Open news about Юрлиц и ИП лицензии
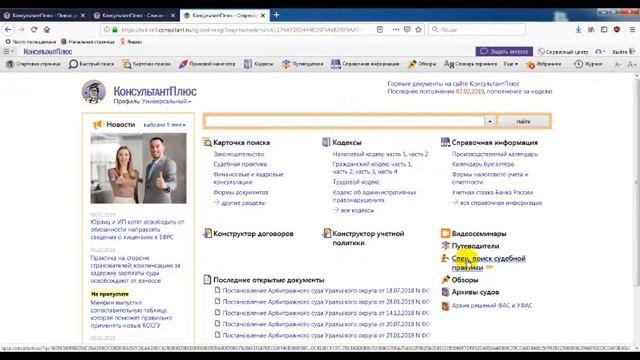640x360 pixels. coord(137,229)
